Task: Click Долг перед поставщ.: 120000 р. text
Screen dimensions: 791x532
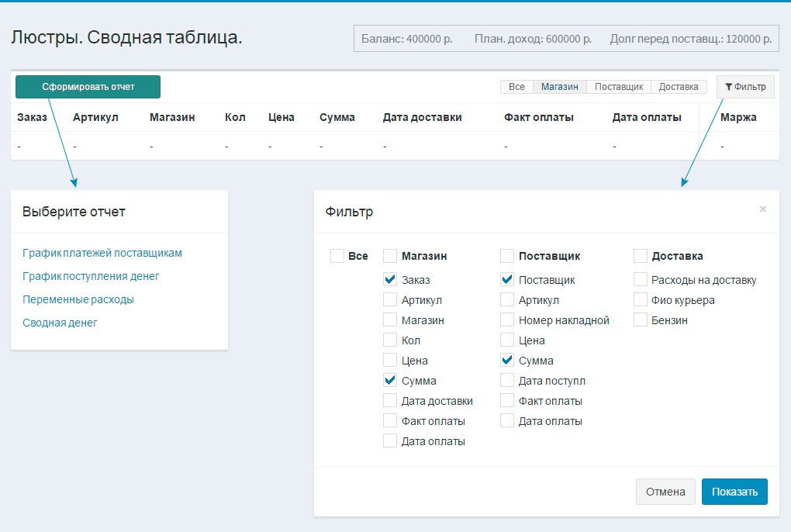Action: [x=691, y=39]
